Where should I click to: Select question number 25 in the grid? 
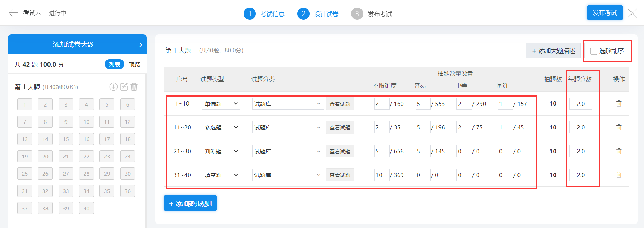[25, 174]
